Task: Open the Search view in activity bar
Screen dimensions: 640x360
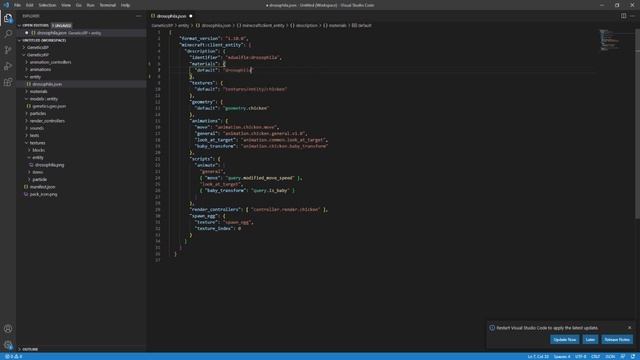Action: [8, 34]
